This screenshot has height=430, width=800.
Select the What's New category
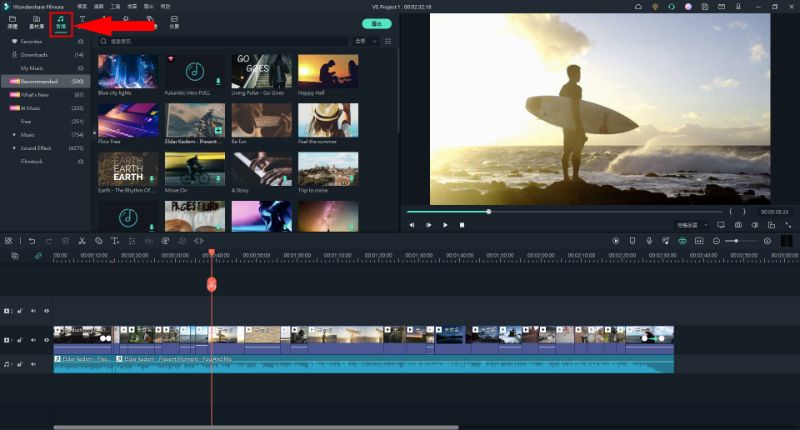(x=46, y=94)
